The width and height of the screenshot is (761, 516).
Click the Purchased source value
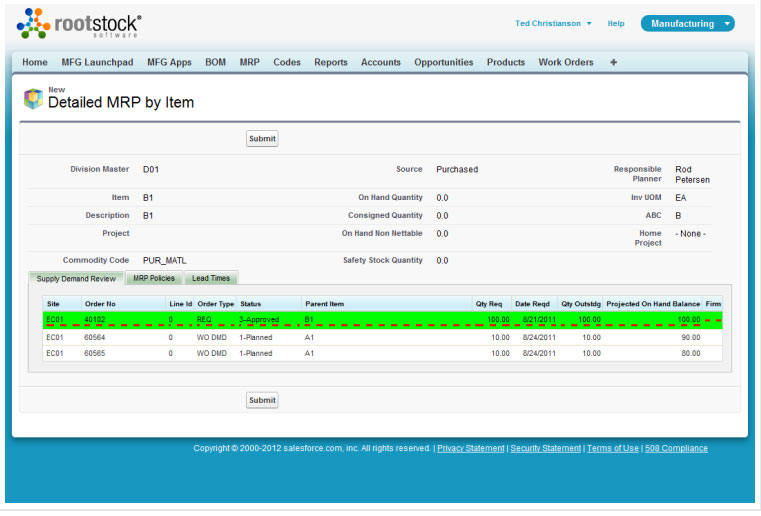[457, 169]
